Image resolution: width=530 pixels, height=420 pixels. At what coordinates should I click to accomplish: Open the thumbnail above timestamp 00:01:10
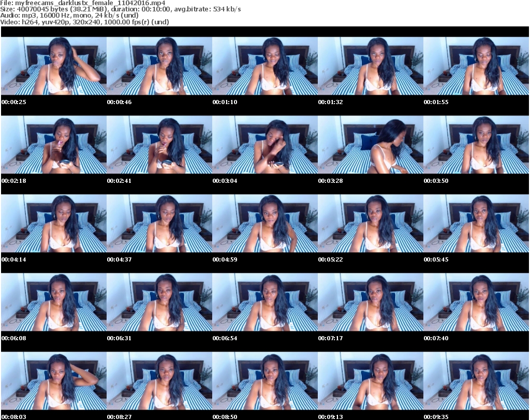coord(264,66)
